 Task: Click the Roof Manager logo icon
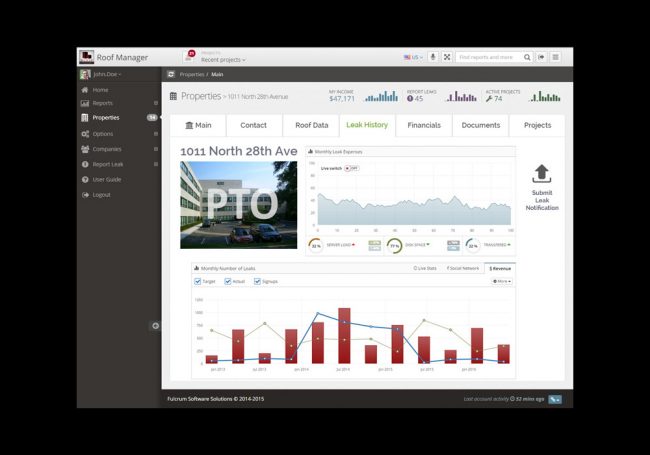click(87, 57)
